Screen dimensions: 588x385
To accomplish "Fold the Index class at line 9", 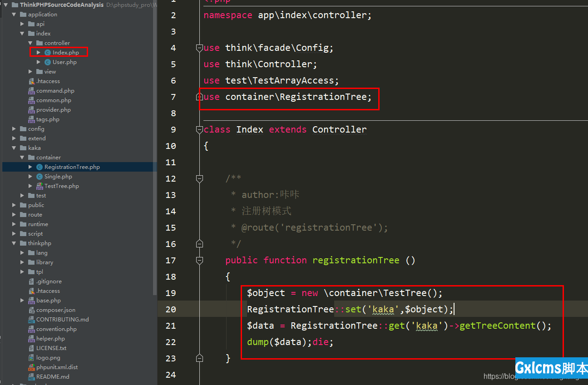I will pyautogui.click(x=199, y=129).
